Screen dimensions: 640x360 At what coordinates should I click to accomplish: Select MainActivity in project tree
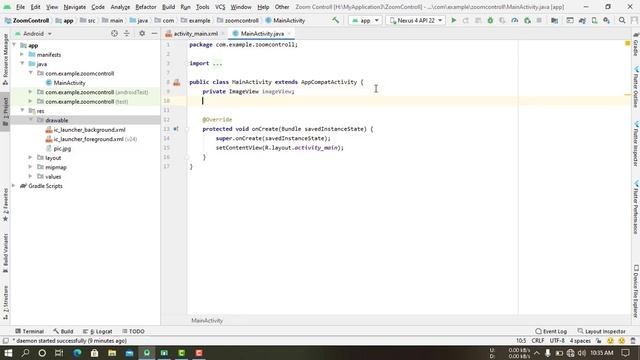click(69, 82)
